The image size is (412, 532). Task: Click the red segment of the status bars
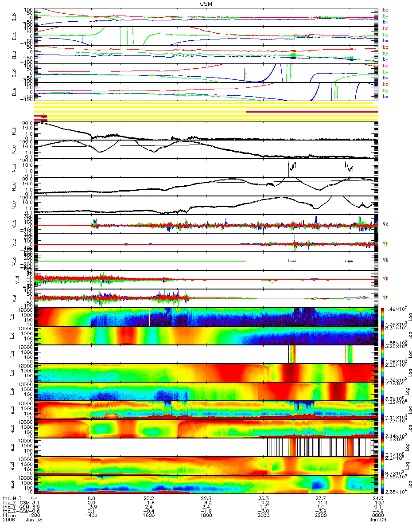[x=312, y=111]
